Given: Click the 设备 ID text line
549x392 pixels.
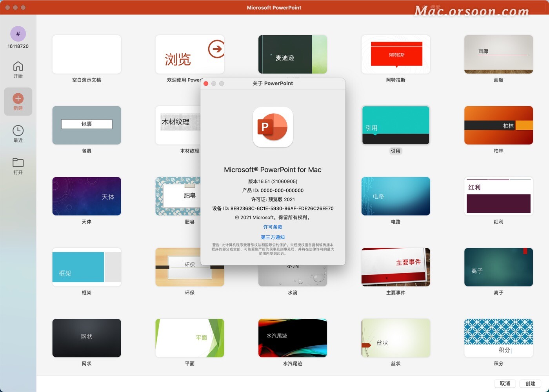Looking at the screenshot, I should 273,209.
